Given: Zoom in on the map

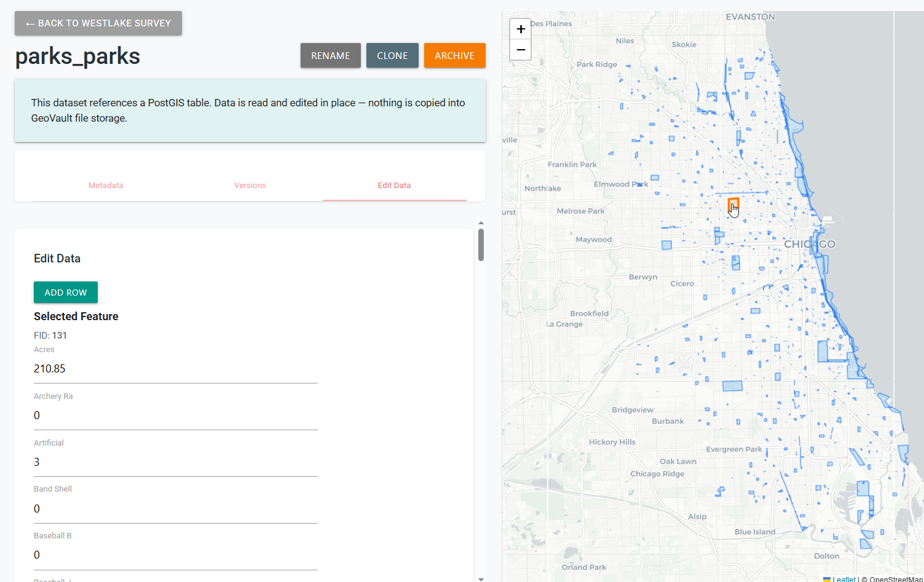Looking at the screenshot, I should click(521, 29).
